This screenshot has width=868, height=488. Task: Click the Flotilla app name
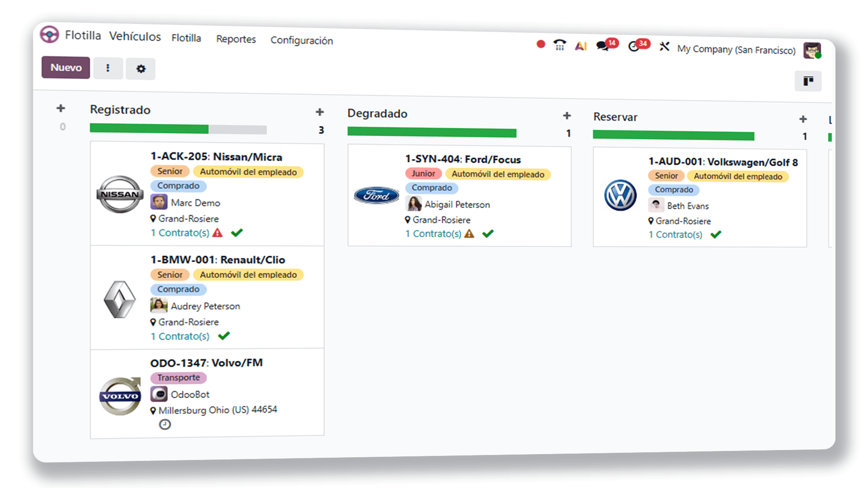83,35
